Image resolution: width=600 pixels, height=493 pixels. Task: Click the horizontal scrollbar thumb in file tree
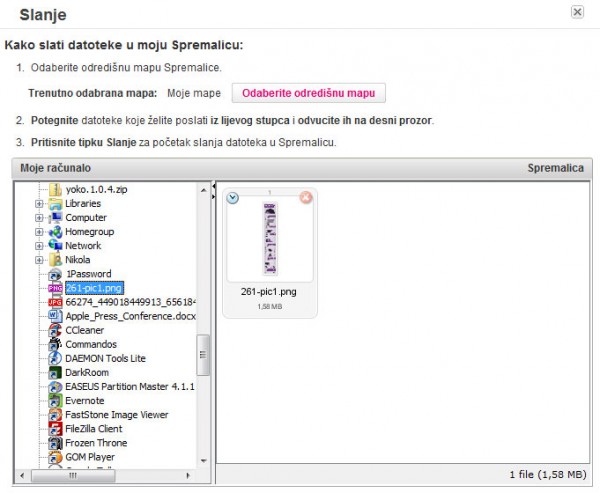pos(73,476)
